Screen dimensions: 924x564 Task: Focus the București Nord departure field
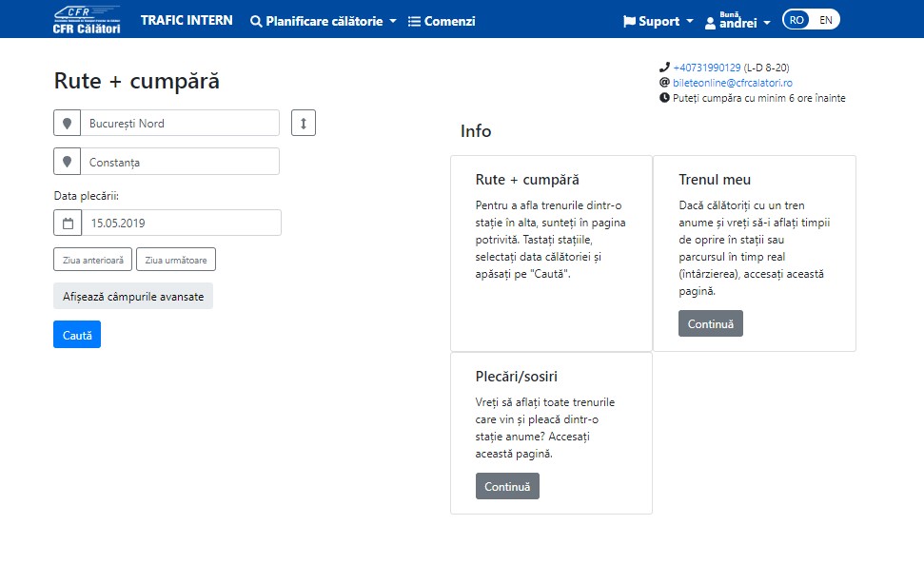(x=180, y=123)
